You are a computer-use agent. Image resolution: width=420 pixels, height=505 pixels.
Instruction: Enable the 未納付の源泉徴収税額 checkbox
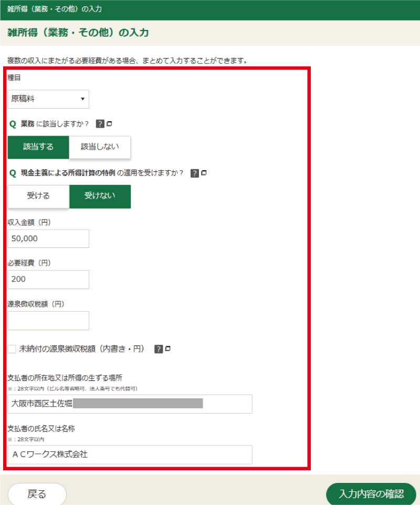11,348
